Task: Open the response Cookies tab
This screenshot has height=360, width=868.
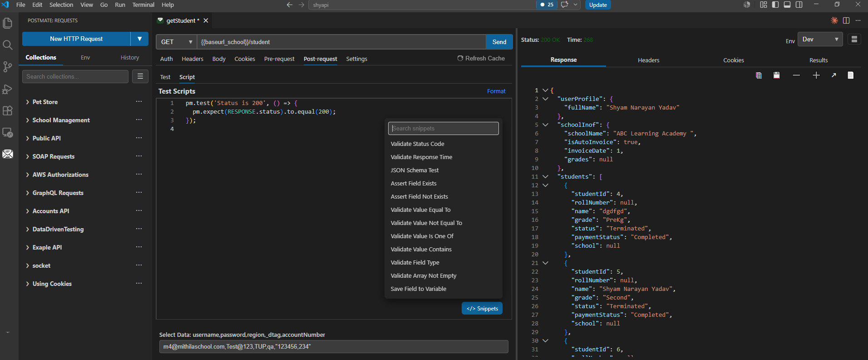Action: tap(734, 60)
